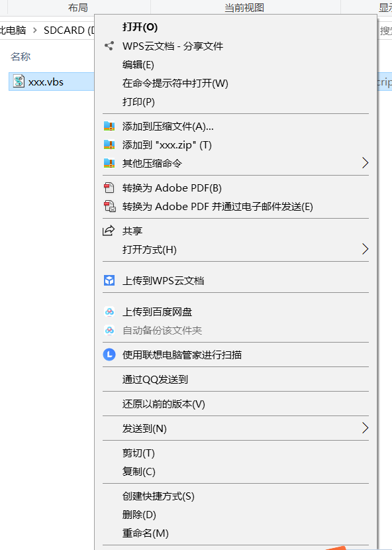
Task: Click the SDCARD breadcrumb in address bar
Action: pyautogui.click(x=68, y=30)
